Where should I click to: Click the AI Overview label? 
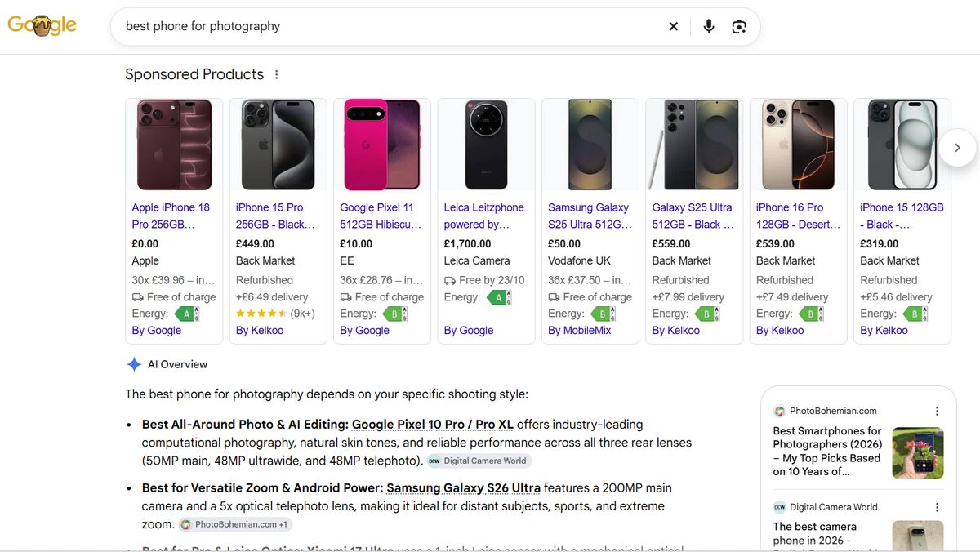coord(177,364)
